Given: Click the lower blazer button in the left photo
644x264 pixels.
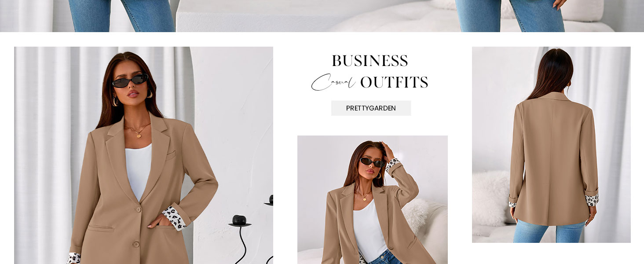Looking at the screenshot, I should 136,244.
